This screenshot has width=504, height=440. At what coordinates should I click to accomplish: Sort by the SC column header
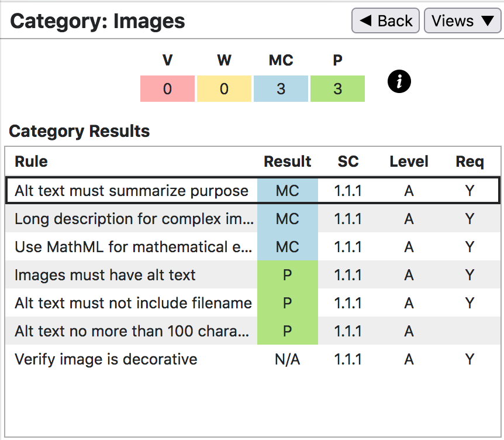[x=348, y=161]
